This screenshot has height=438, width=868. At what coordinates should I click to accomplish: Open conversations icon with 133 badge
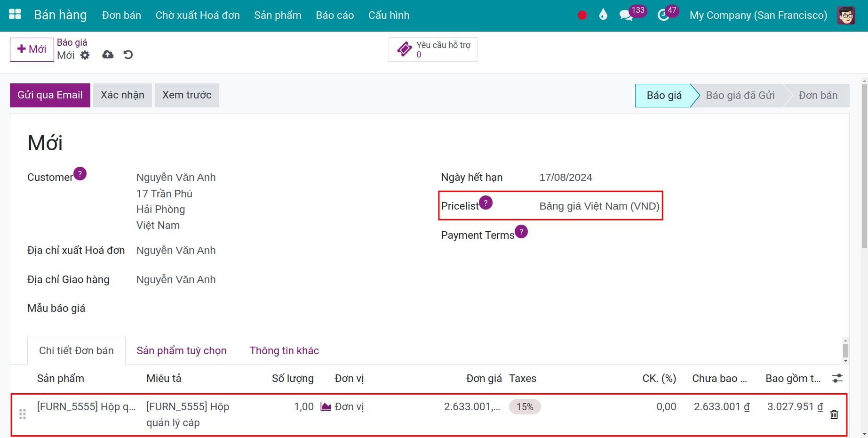[x=626, y=15]
